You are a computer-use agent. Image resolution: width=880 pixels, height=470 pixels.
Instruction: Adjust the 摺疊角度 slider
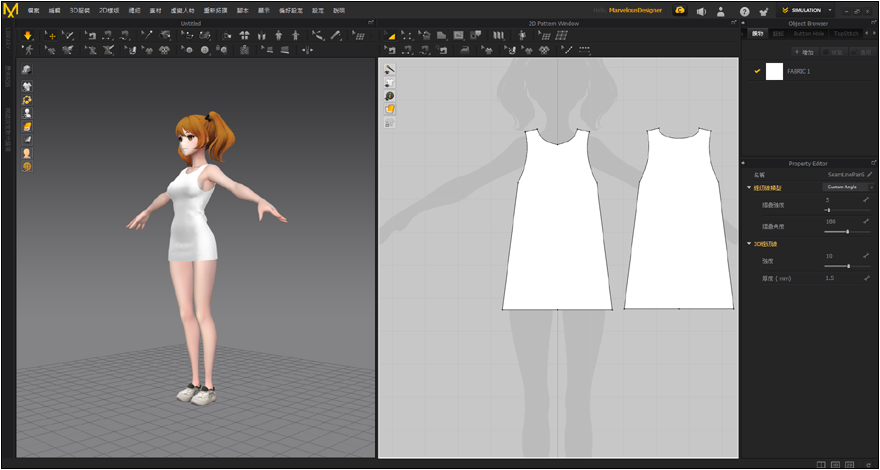[847, 231]
